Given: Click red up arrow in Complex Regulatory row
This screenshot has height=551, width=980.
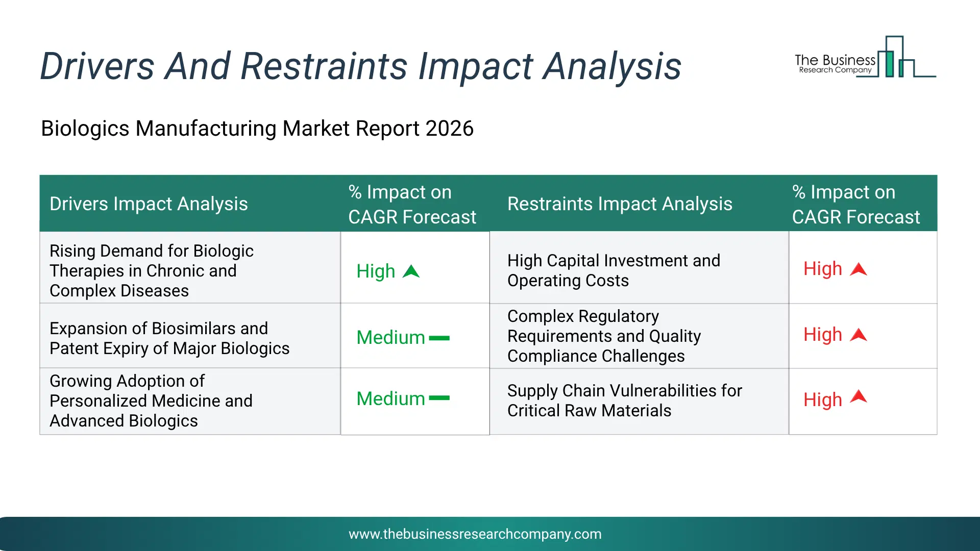Looking at the screenshot, I should pyautogui.click(x=859, y=335).
